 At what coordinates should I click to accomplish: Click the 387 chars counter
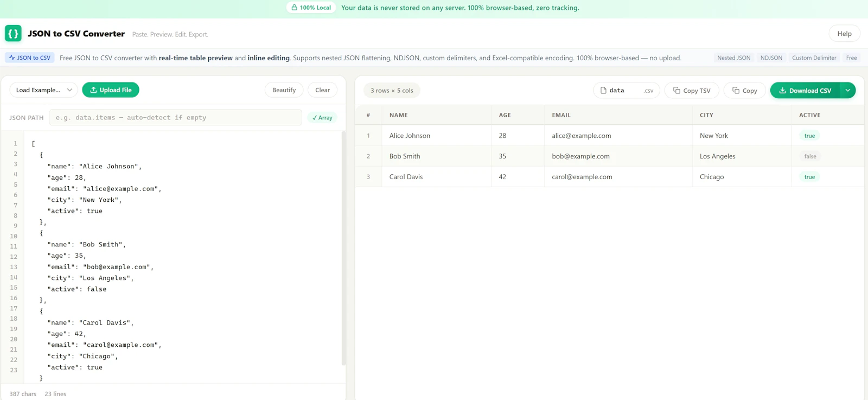23,394
